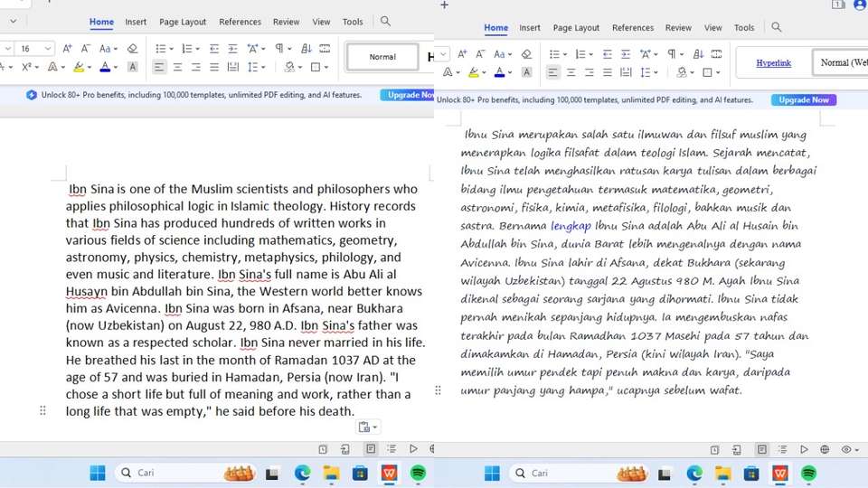The width and height of the screenshot is (868, 488).
Task: Apply blue font color in left window
Action: pyautogui.click(x=105, y=67)
